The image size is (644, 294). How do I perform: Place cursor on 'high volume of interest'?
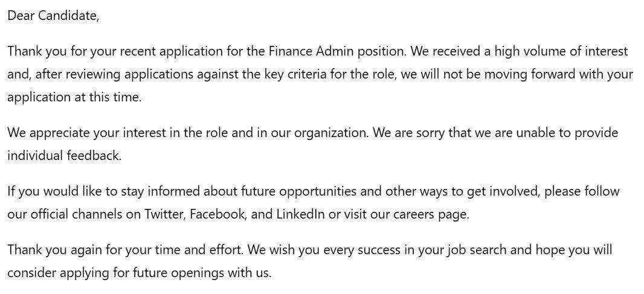[561, 51]
